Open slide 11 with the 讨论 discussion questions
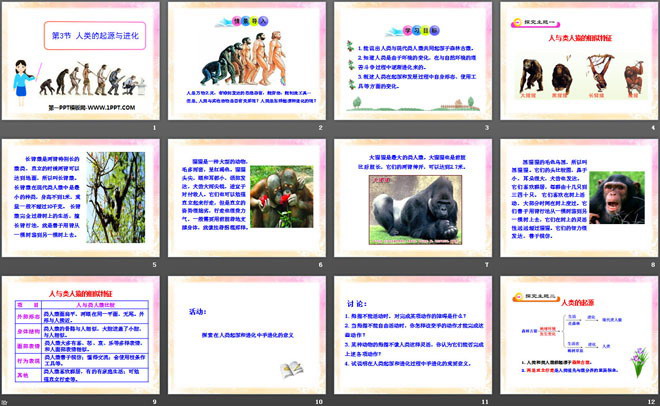 point(413,335)
